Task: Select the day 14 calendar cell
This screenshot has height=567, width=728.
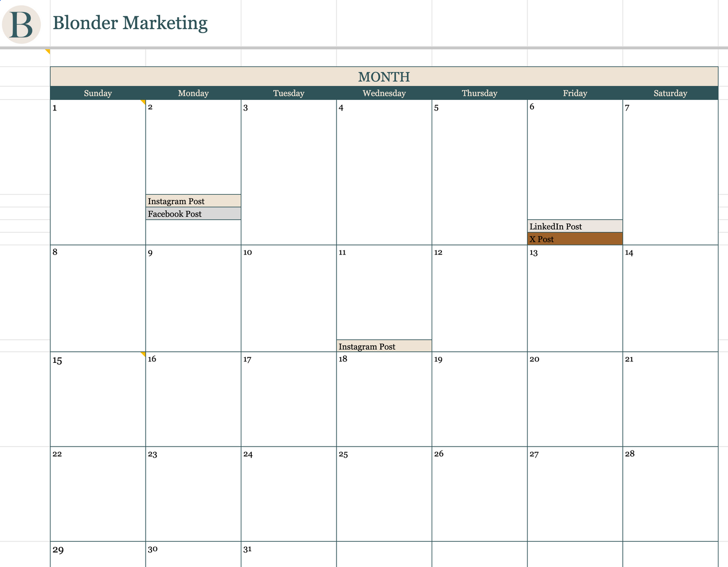Action: (x=670, y=298)
